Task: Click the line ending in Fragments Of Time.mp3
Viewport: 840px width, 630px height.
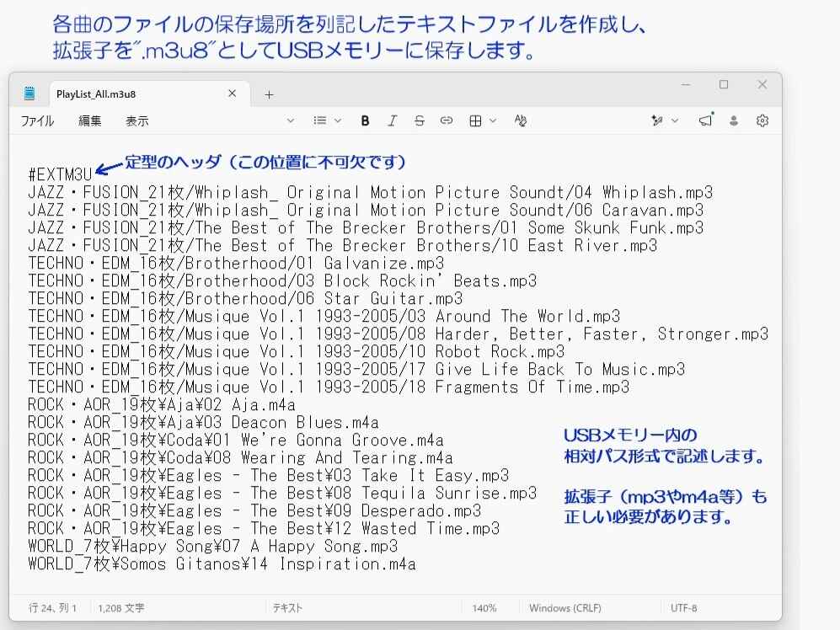Action: [329, 387]
